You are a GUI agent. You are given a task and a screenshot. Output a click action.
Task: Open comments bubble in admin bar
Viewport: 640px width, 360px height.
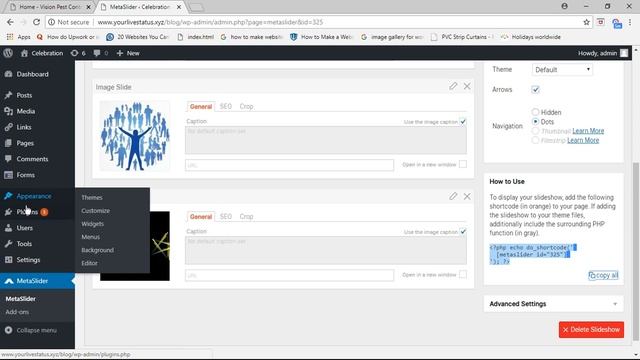click(100, 53)
